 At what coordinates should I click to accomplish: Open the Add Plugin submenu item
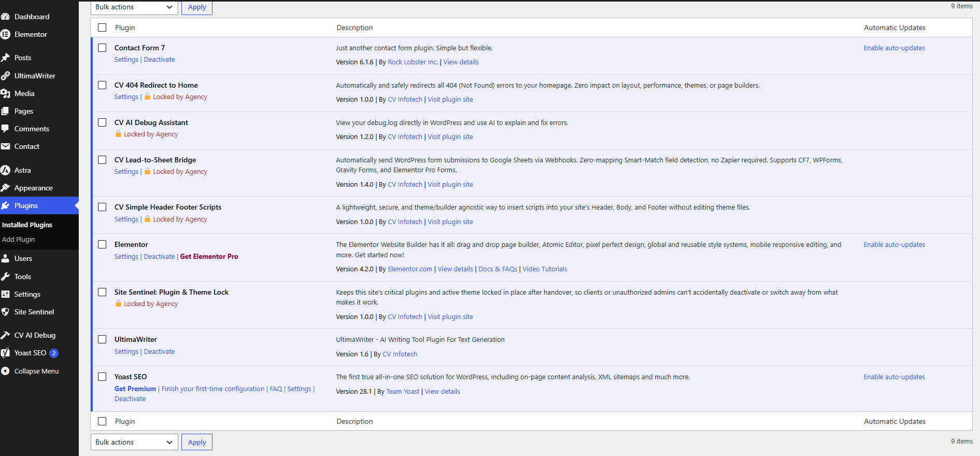tap(18, 239)
